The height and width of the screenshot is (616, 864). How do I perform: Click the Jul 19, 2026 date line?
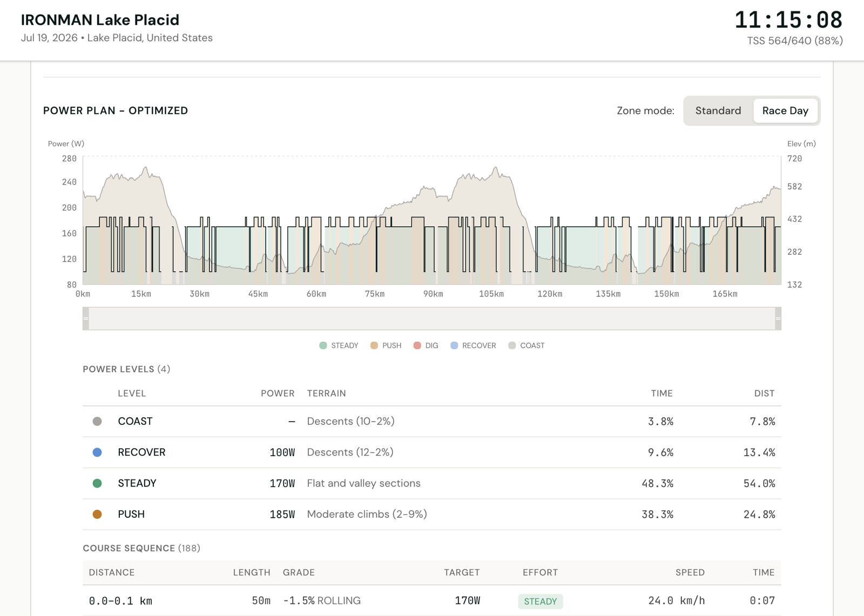tap(117, 38)
